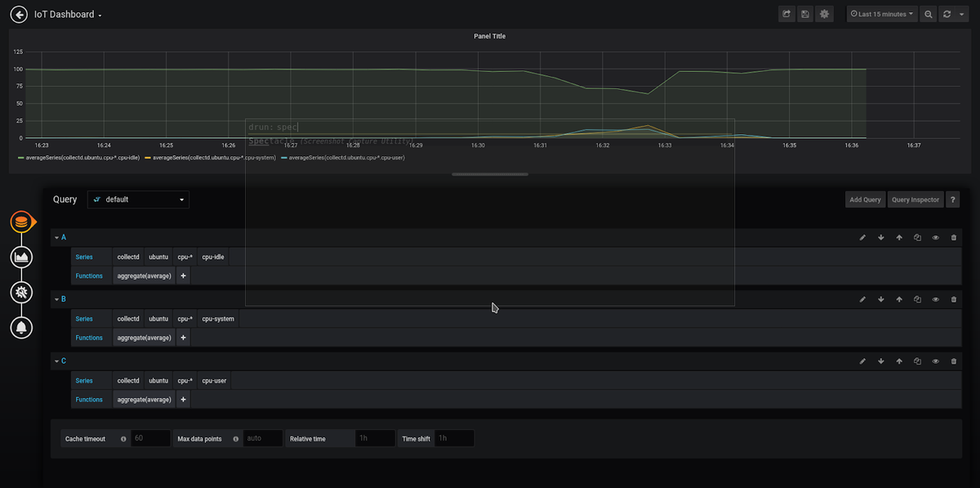Screen dimensions: 980x488
Task: Move query C up
Action: 899,360
